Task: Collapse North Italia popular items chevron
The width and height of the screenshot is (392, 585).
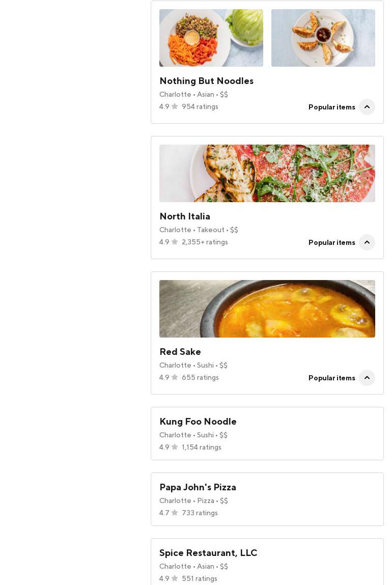Action: (x=367, y=242)
